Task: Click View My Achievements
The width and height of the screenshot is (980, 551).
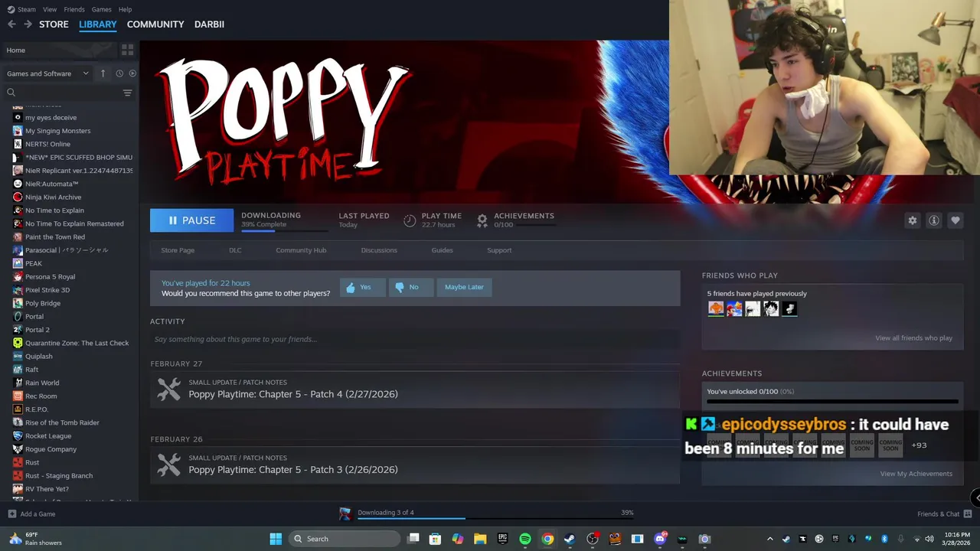Action: (916, 474)
